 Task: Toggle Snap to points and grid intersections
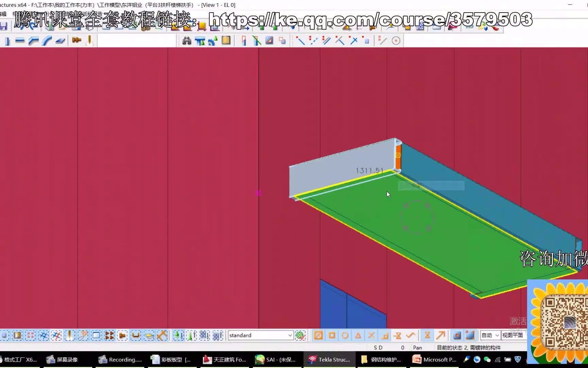pos(318,336)
